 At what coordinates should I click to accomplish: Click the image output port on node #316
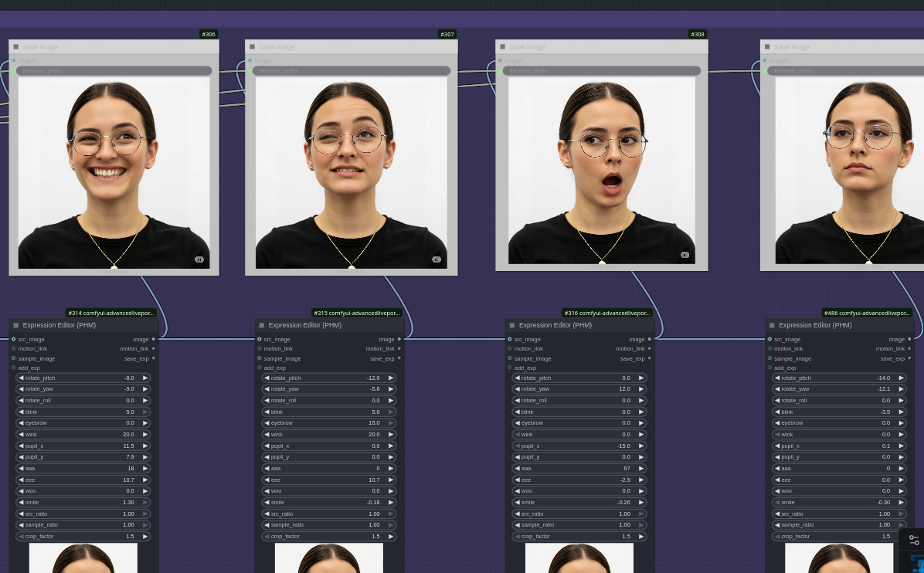[649, 339]
